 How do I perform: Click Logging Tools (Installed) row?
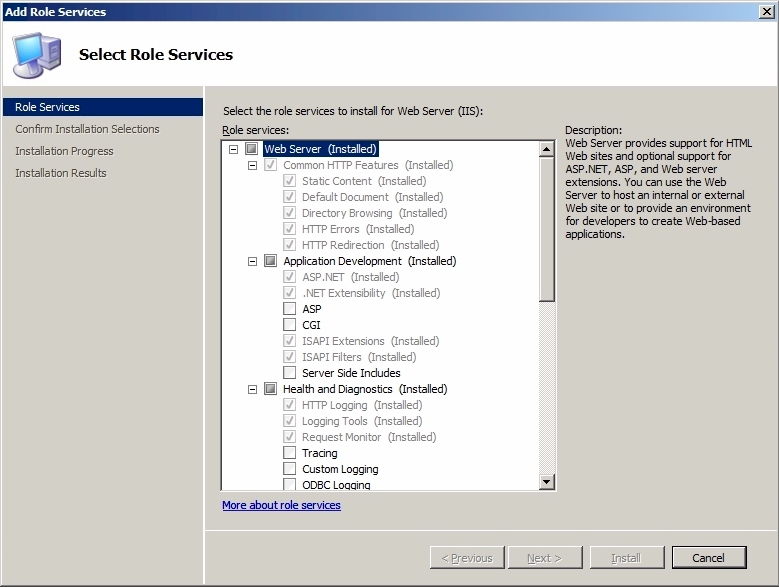click(362, 421)
